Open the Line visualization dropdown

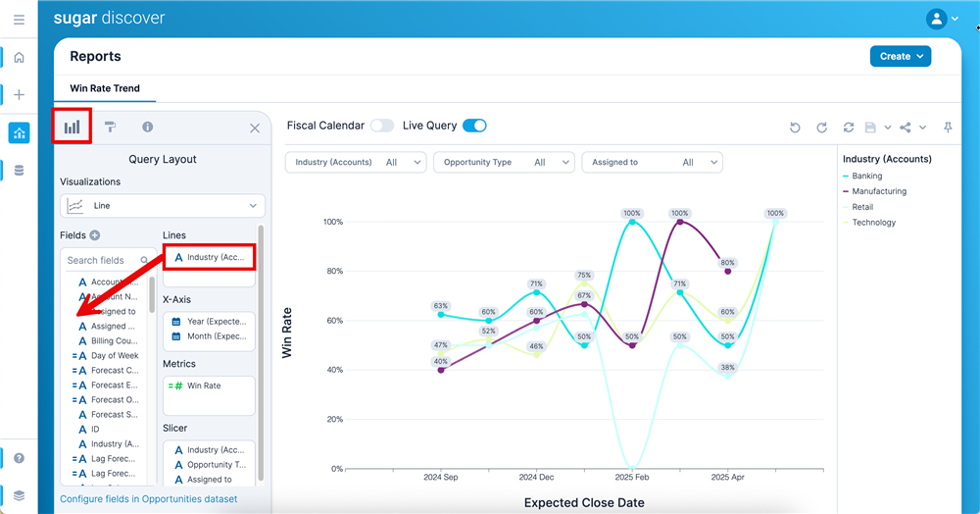(x=163, y=206)
